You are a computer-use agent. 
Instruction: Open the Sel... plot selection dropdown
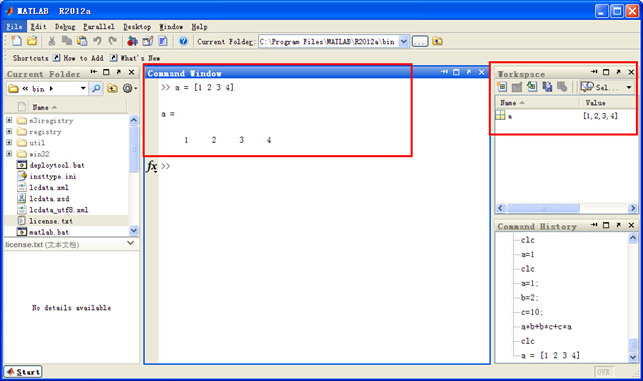point(629,87)
